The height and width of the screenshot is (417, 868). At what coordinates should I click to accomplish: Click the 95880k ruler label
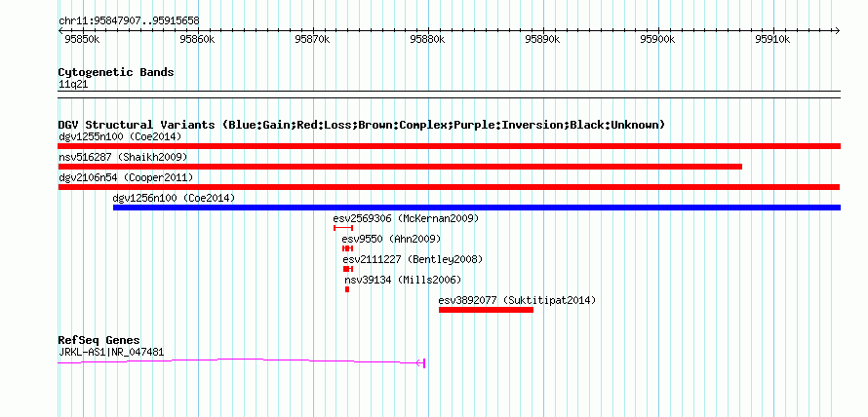(x=427, y=39)
